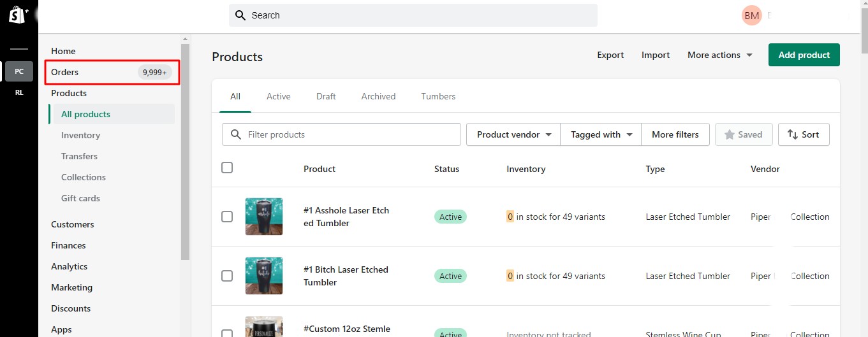Open Products in the sidebar

[69, 93]
